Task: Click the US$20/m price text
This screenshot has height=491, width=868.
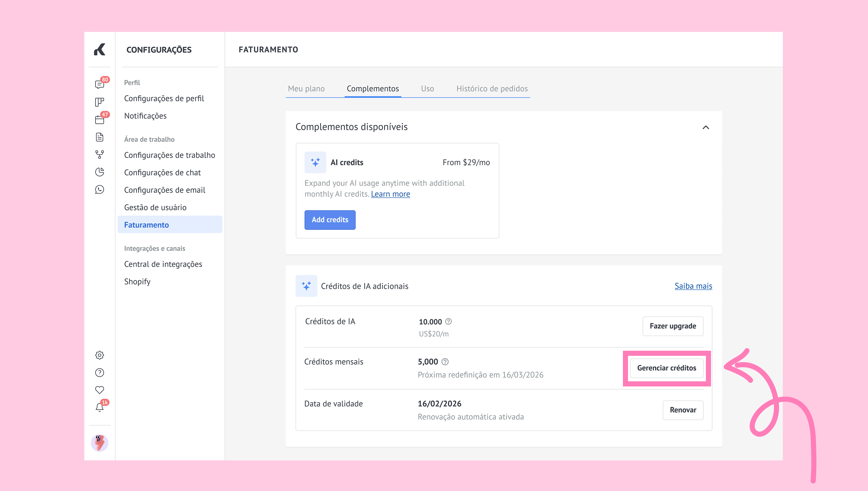Action: (x=434, y=334)
